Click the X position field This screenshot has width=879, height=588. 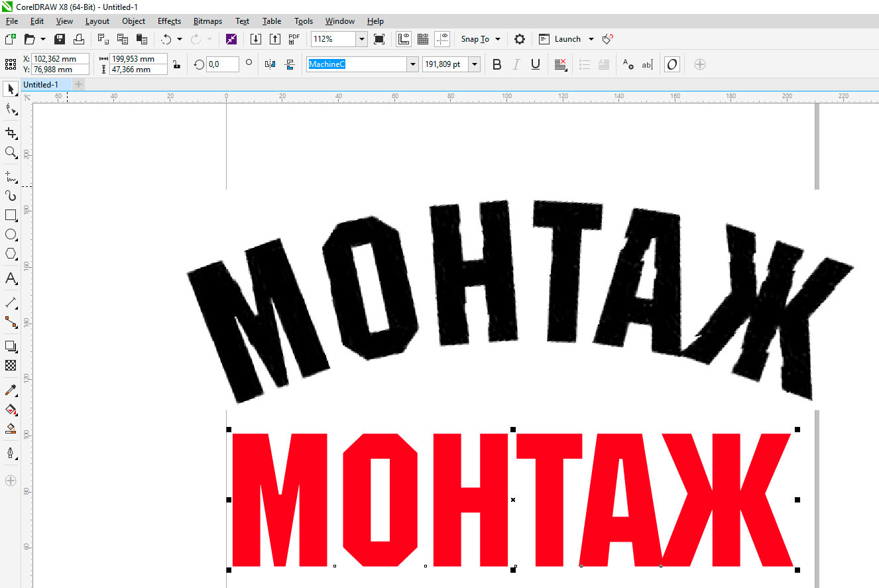60,59
